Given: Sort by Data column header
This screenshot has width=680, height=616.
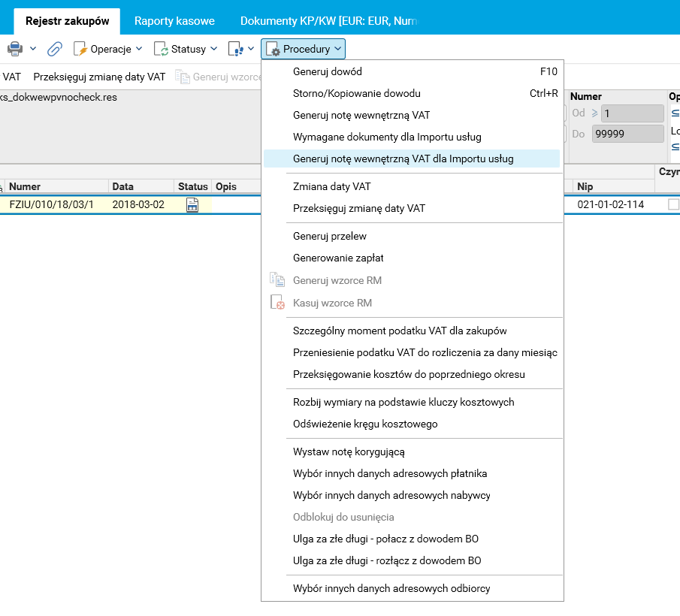Looking at the screenshot, I should coord(141,186).
